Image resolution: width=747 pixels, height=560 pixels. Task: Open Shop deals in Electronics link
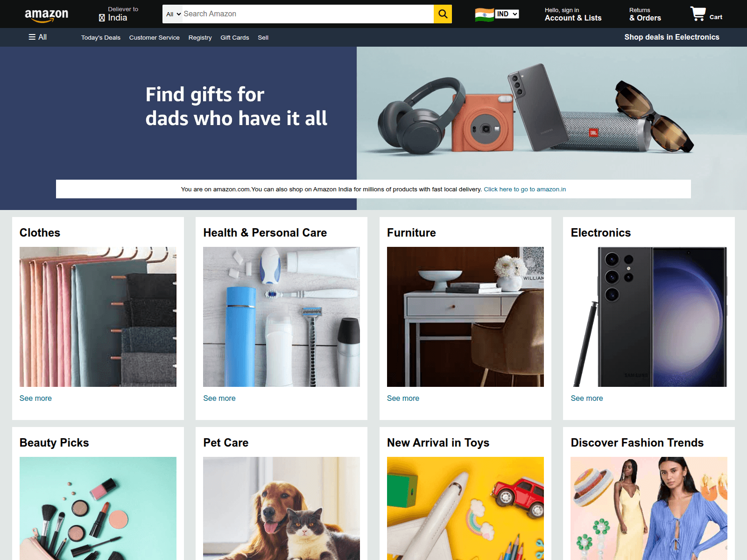[x=672, y=37]
